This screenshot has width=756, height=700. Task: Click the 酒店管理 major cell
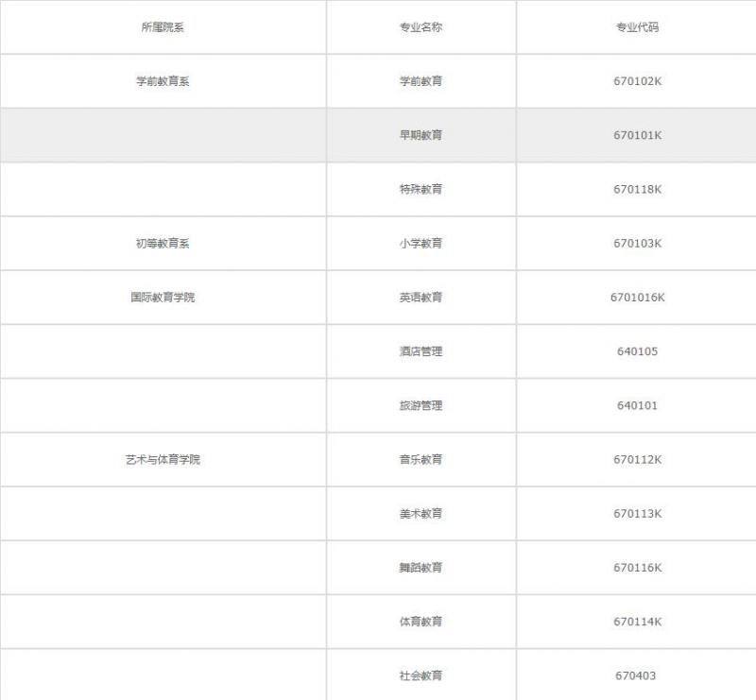[421, 351]
